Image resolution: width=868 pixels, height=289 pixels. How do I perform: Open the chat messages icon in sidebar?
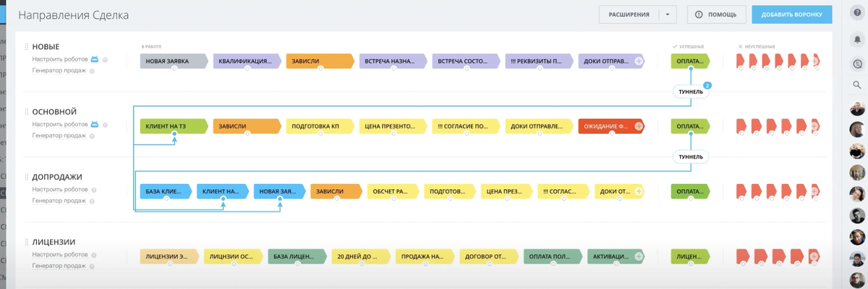coord(857,63)
